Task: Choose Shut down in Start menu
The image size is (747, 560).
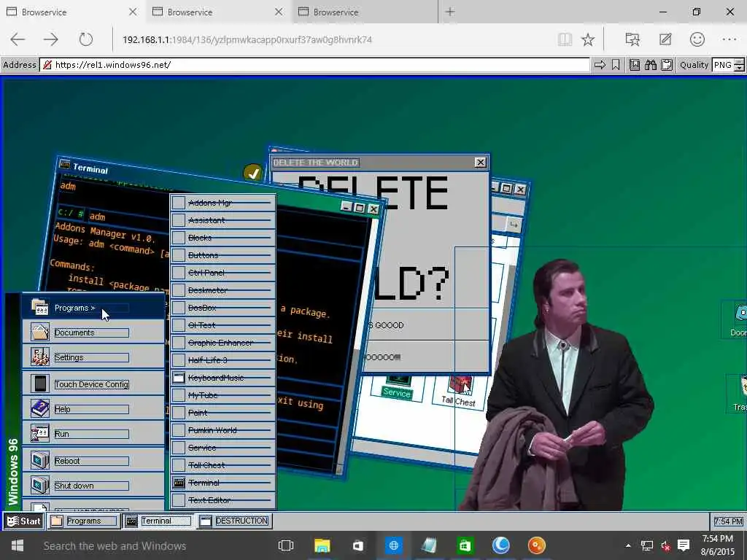Action: 93,485
